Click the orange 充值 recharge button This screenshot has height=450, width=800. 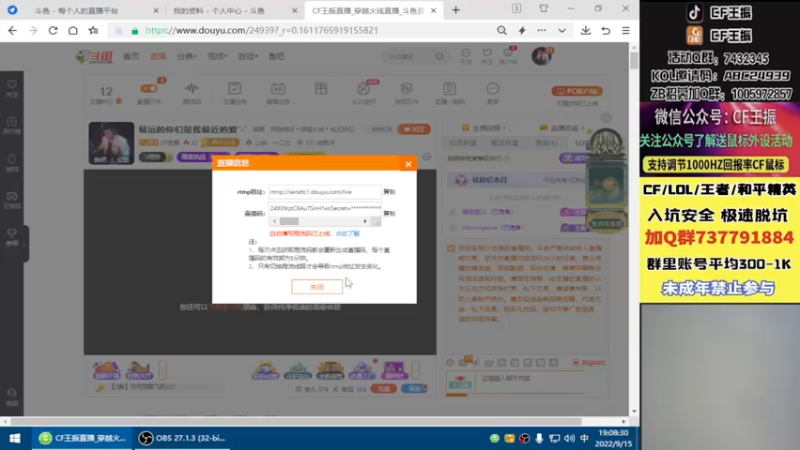click(x=384, y=389)
